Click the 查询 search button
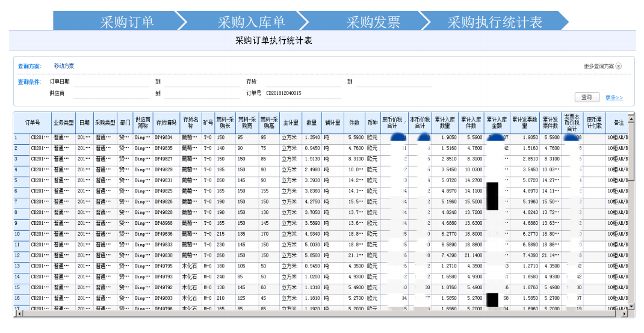 pos(587,97)
